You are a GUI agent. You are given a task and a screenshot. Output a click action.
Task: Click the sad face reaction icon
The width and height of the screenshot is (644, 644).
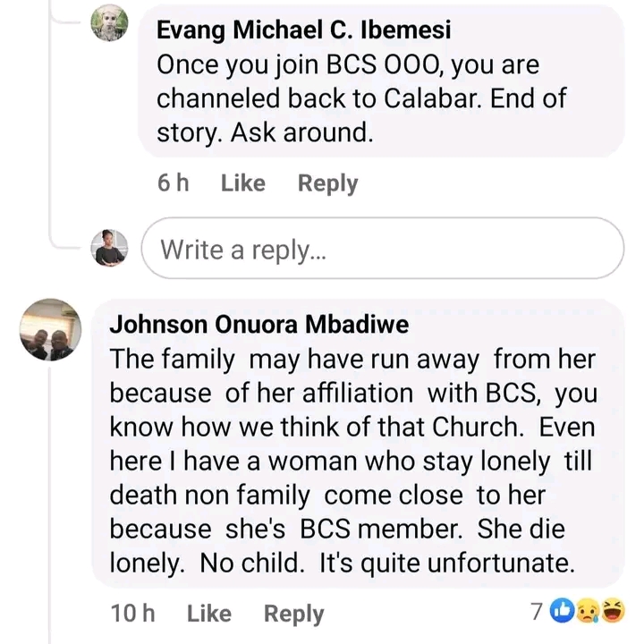point(586,612)
